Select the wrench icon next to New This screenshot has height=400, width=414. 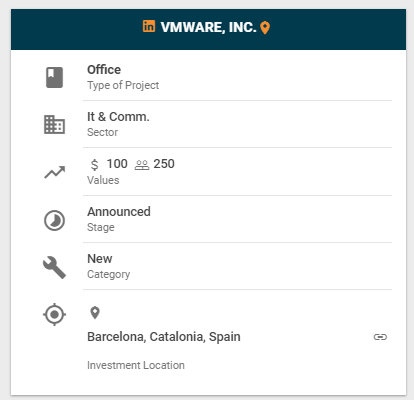[x=54, y=267]
